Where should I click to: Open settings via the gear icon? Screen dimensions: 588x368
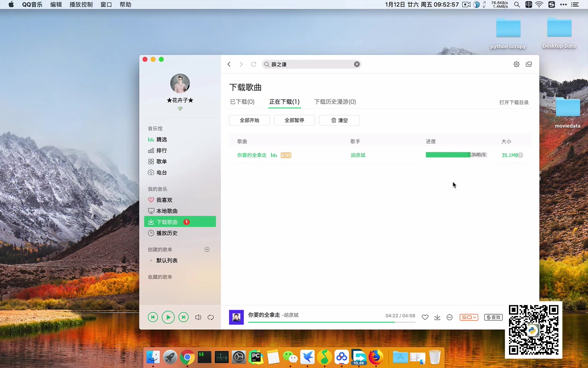coord(516,64)
